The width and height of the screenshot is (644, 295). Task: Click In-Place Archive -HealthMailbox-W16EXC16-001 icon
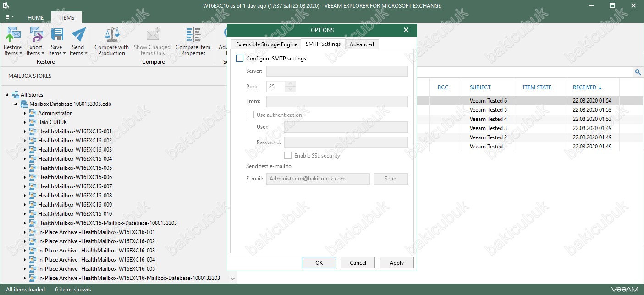pos(33,232)
